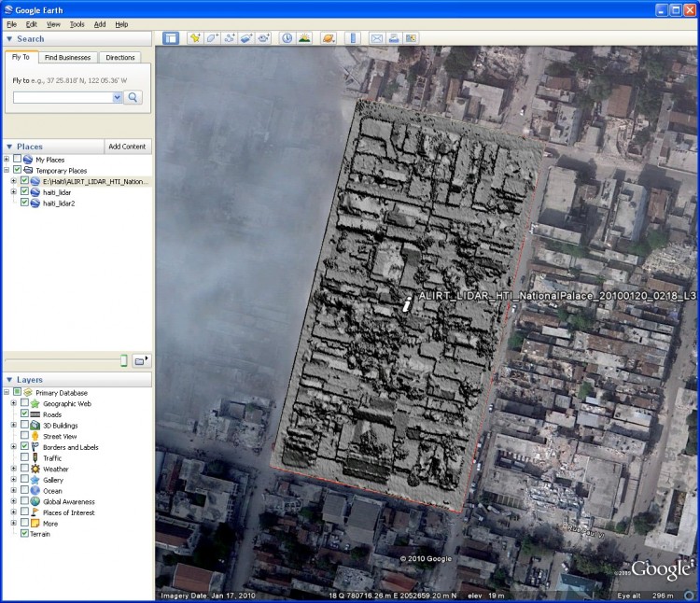Click the Ocean layer icon
Viewport: 700px width, 603px height.
point(35,491)
